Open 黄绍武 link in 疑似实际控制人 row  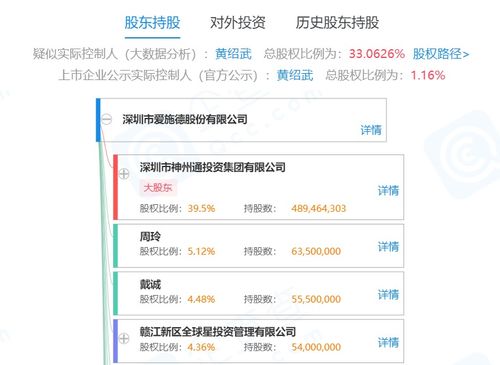point(233,54)
